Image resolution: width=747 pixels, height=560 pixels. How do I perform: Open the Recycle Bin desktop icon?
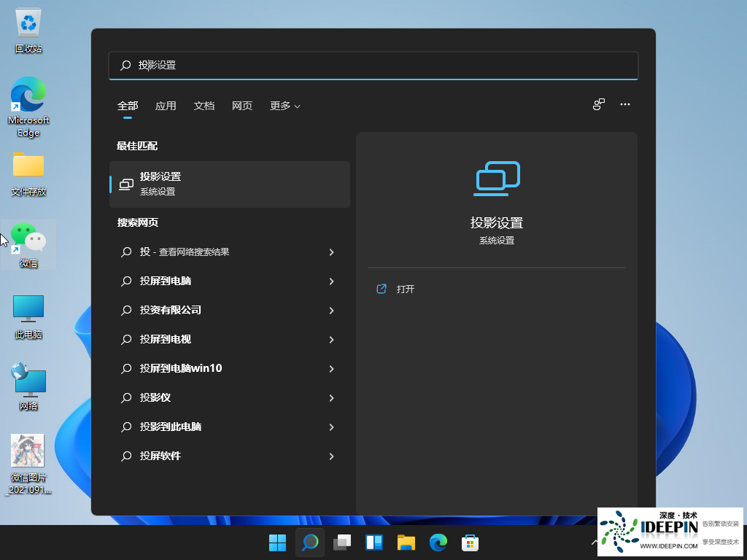[x=28, y=29]
